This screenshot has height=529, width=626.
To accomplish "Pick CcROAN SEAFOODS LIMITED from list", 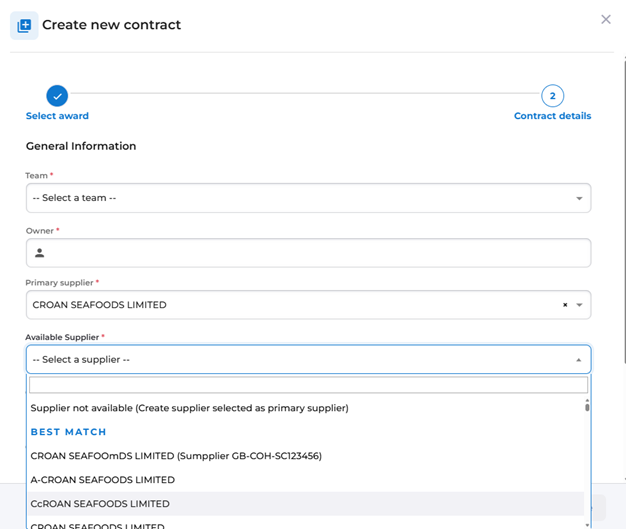I will pos(100,504).
